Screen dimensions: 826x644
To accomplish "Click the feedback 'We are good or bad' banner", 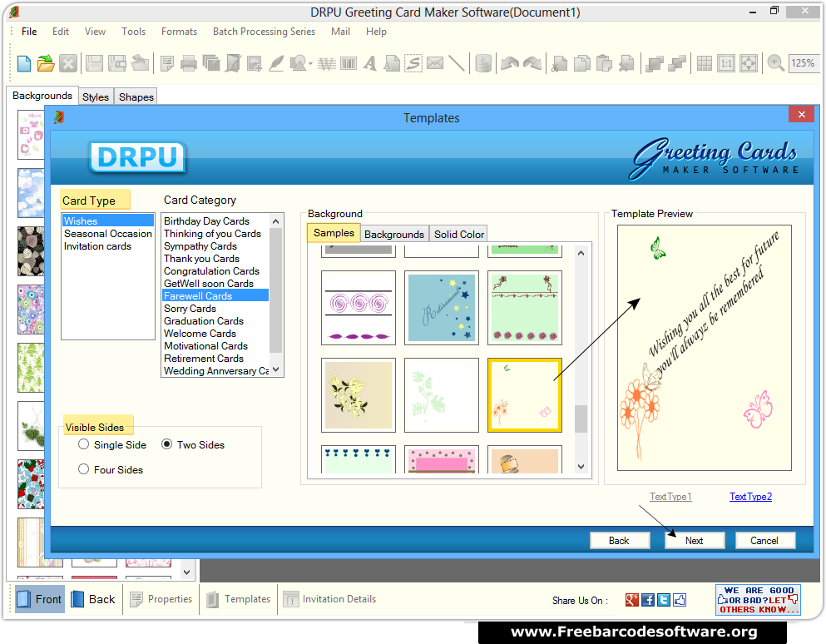I will [x=758, y=600].
